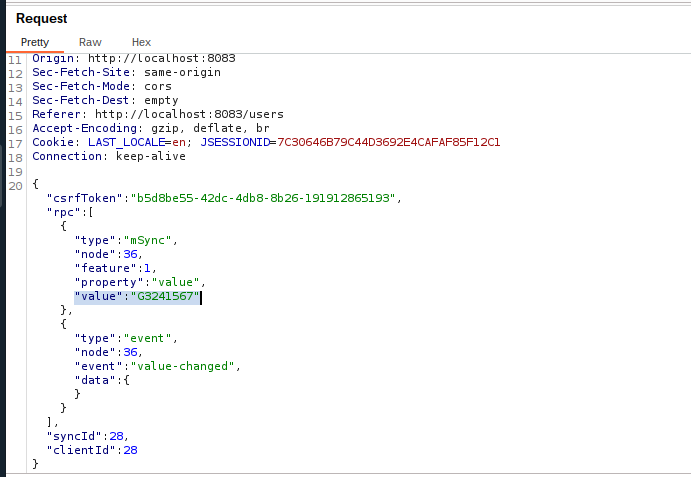Switch to the Pretty tab
Viewport: 691px width, 477px height.
point(35,42)
